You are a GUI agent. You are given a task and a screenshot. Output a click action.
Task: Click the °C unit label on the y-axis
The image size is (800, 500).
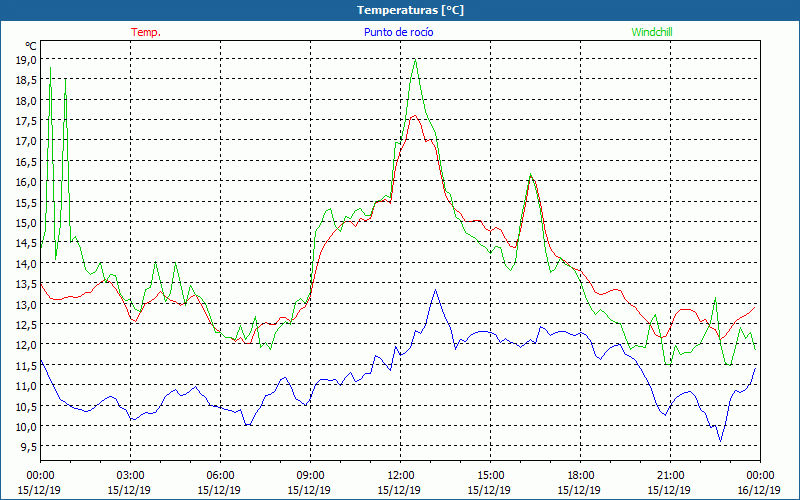pyautogui.click(x=31, y=46)
